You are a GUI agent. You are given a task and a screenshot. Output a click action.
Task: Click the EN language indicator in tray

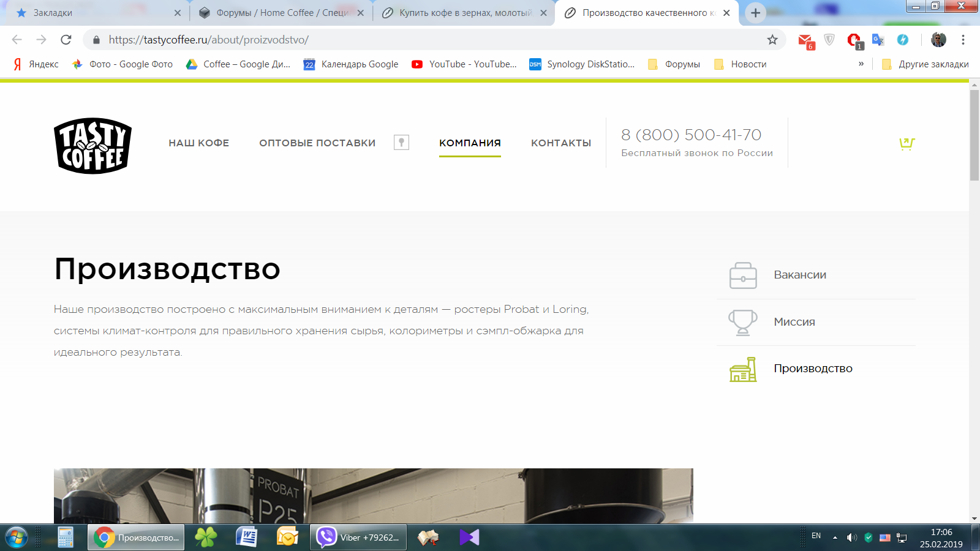click(816, 536)
